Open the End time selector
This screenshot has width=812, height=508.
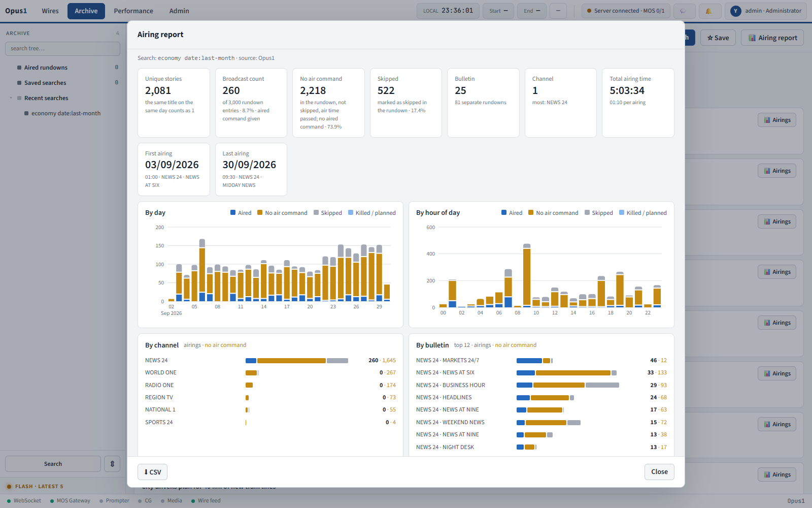click(x=532, y=11)
